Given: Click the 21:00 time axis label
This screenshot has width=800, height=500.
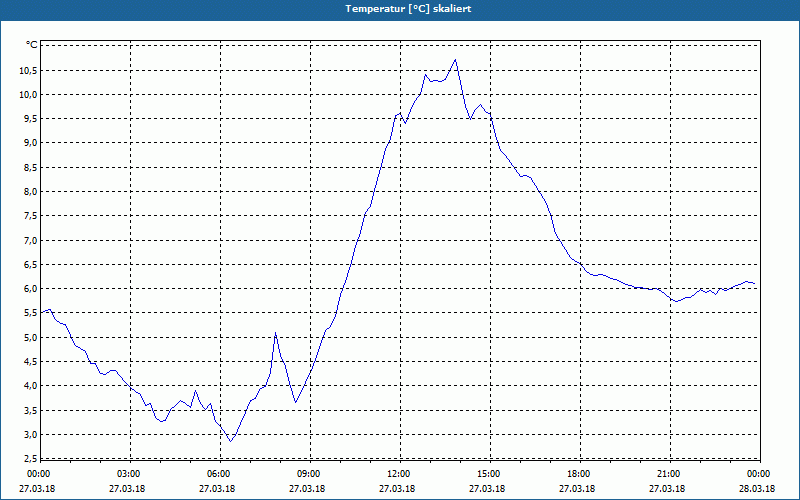Looking at the screenshot, I should tap(670, 474).
